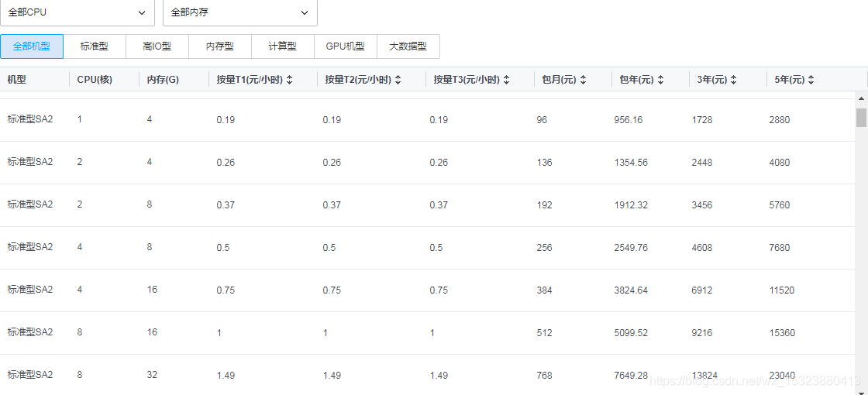Click 标准型SA2 in the 1354.56 row
This screenshot has width=868, height=395.
pyautogui.click(x=30, y=161)
